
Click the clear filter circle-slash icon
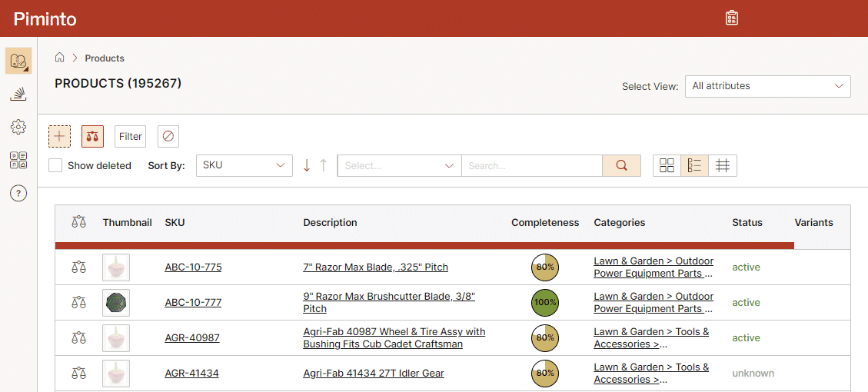pyautogui.click(x=168, y=136)
